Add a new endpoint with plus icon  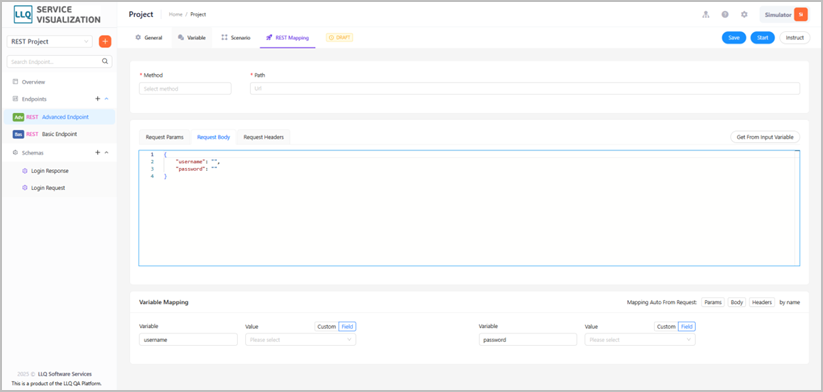pyautogui.click(x=97, y=99)
